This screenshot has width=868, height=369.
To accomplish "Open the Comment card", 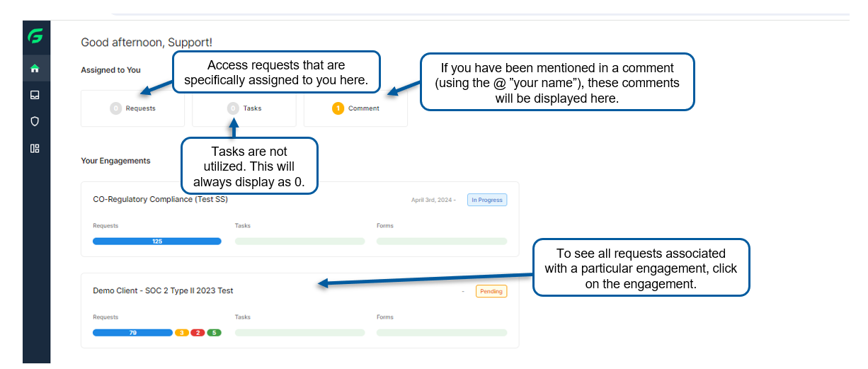I will click(355, 108).
